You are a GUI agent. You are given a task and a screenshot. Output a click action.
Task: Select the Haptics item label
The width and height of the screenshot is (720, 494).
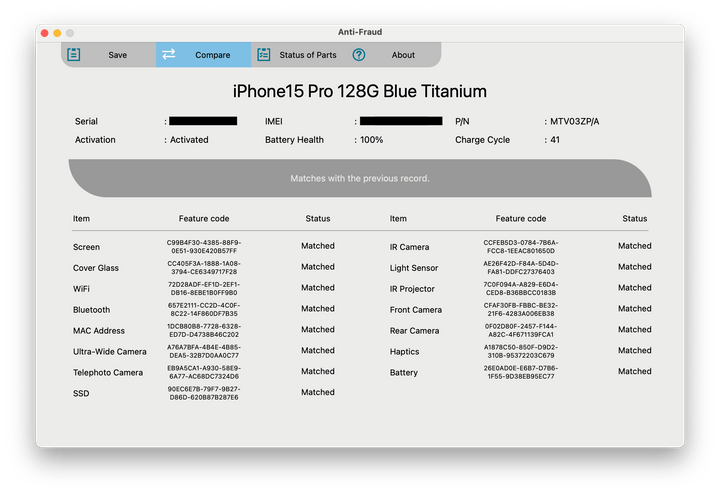click(405, 352)
